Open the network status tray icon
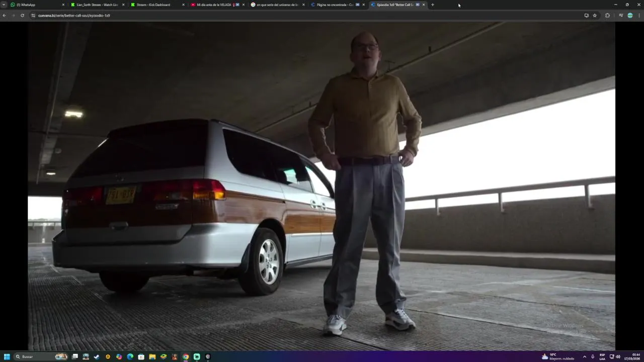This screenshot has height=362, width=644. click(x=612, y=356)
